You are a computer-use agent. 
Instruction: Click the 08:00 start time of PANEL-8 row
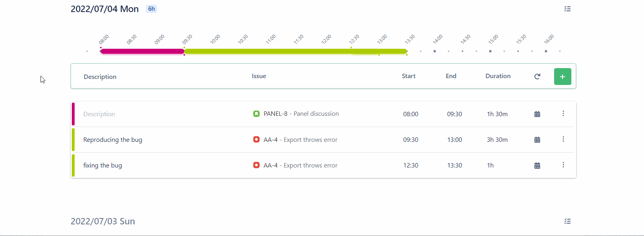coord(410,114)
